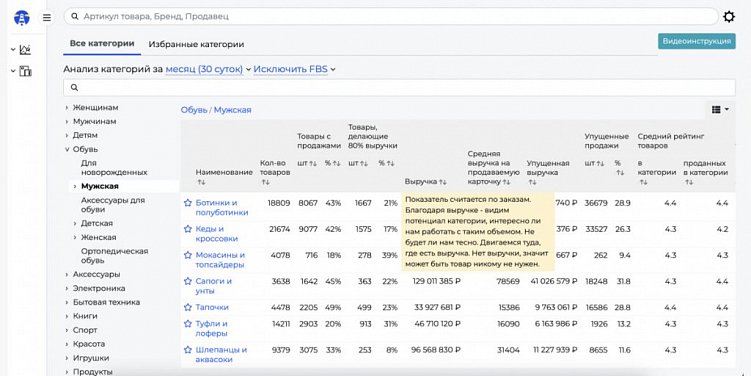Image resolution: width=751 pixels, height=376 pixels.
Task: Star the Шлепанцы и аквасоки row
Action: coord(188,350)
